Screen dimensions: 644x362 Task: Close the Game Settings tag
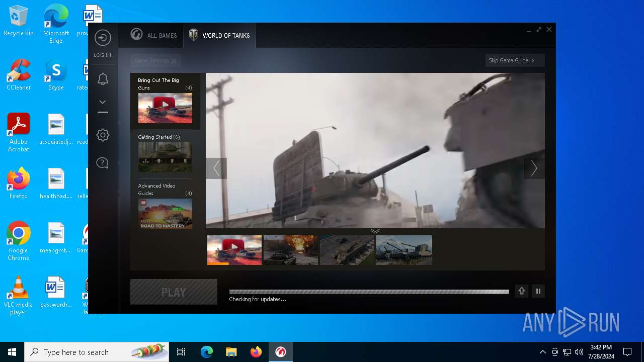pyautogui.click(x=174, y=61)
